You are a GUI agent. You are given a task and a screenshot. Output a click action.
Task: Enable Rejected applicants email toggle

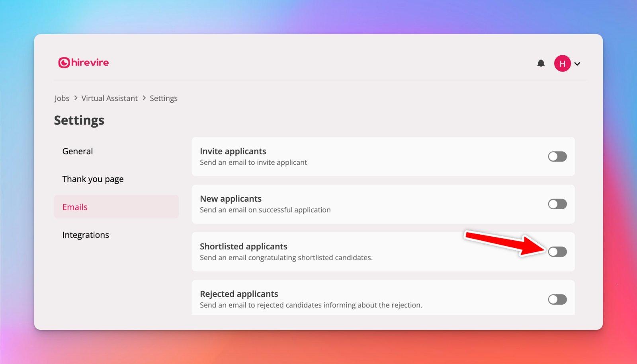(x=557, y=300)
